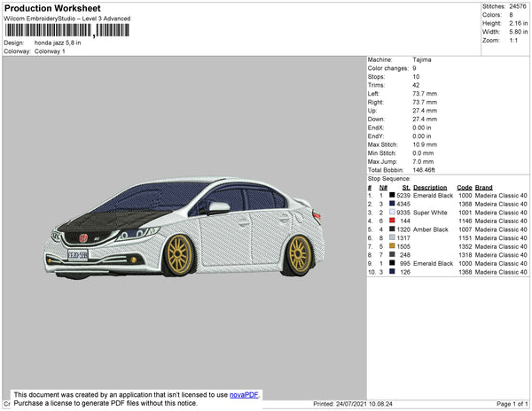Click the Emerald Black swatch in row 1
This screenshot has width=532, height=411.
coord(392,196)
